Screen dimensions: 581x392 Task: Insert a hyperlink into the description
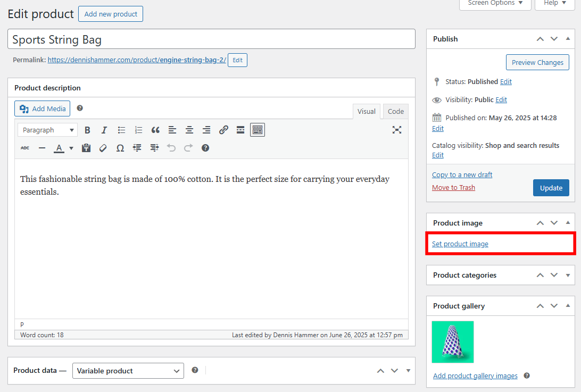pyautogui.click(x=223, y=129)
